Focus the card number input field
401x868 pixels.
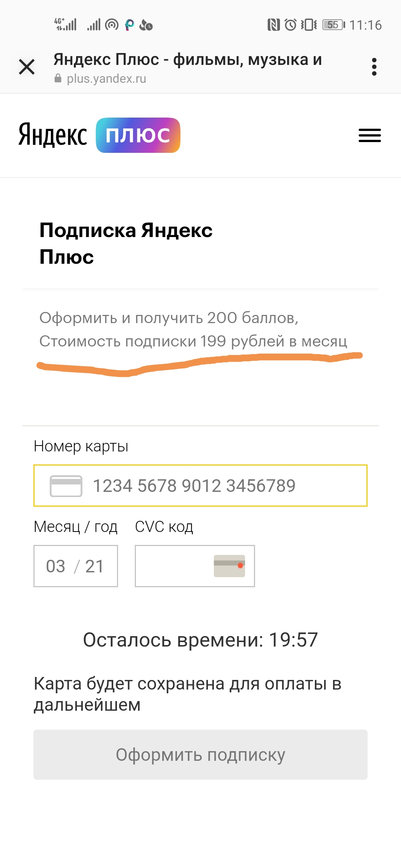tap(200, 486)
